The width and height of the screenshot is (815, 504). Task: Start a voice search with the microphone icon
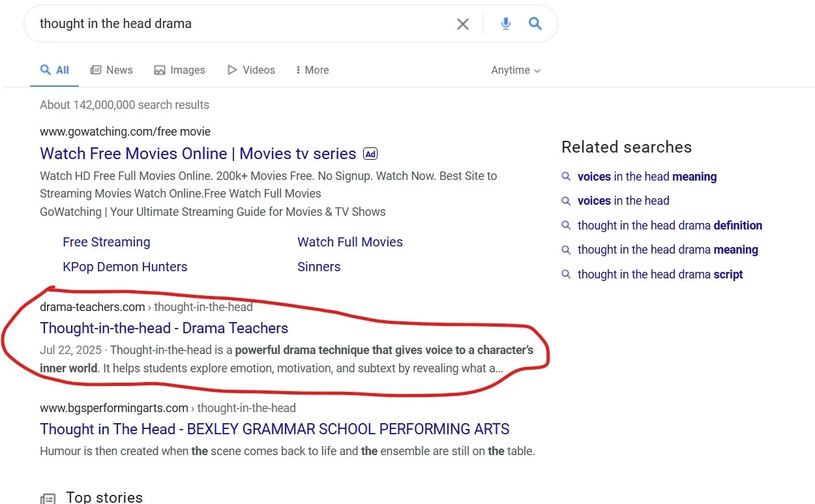(505, 23)
